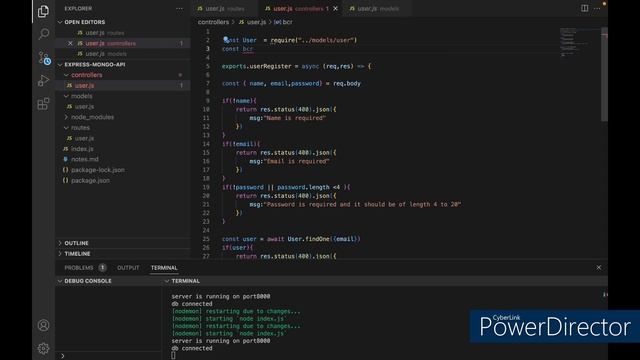Click the User.findOne call on line 25

(x=324, y=239)
